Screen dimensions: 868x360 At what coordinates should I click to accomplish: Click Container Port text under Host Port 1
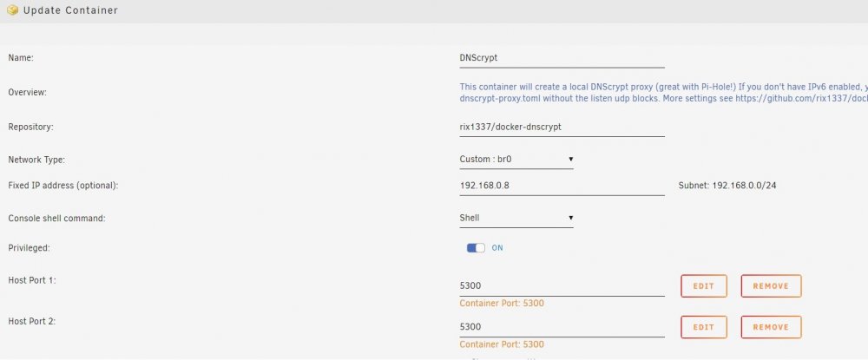[x=502, y=303]
